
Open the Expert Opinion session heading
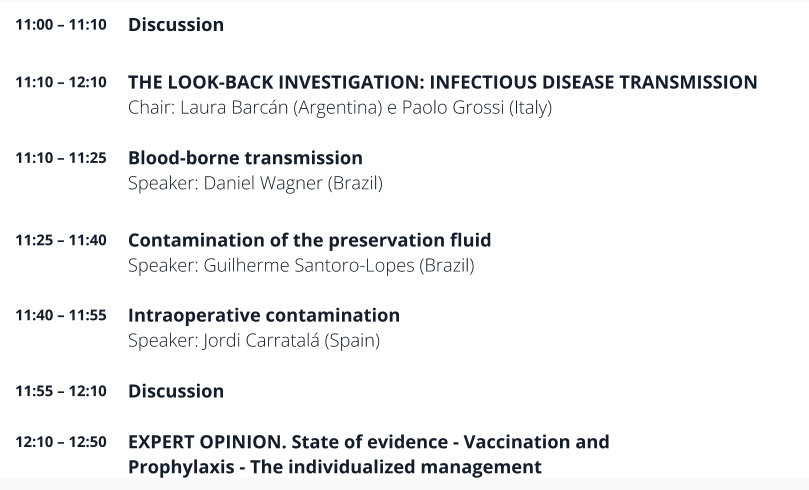tap(368, 441)
